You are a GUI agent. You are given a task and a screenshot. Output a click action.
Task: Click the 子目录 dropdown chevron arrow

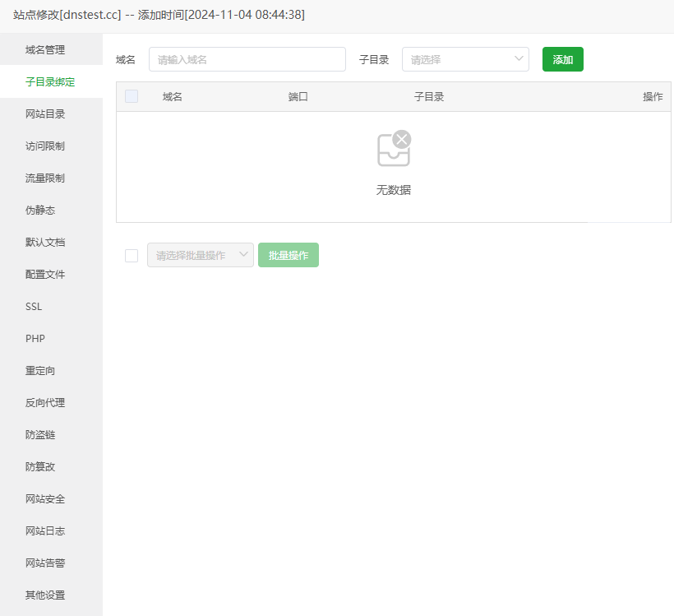519,59
